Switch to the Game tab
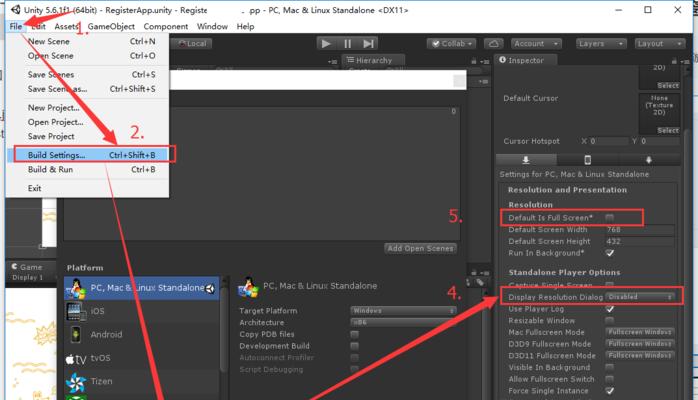The image size is (698, 400). click(x=30, y=267)
